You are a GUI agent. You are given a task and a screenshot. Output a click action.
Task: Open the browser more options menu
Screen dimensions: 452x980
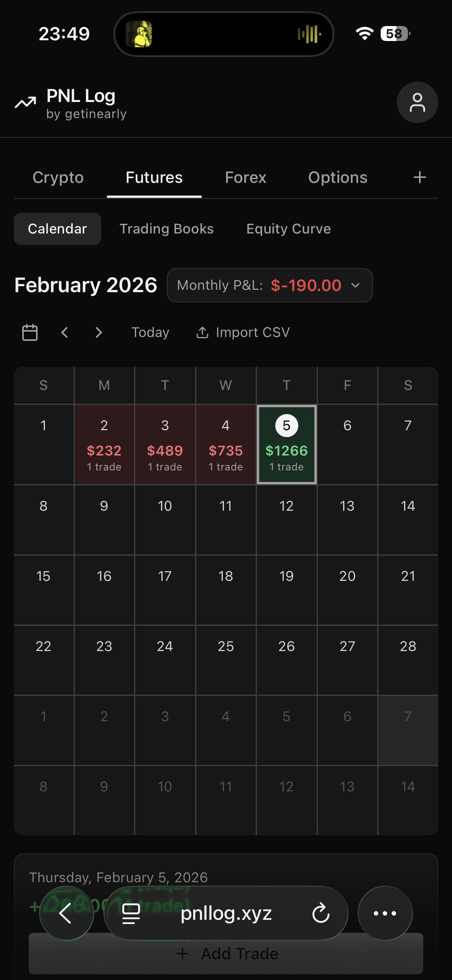[385, 913]
